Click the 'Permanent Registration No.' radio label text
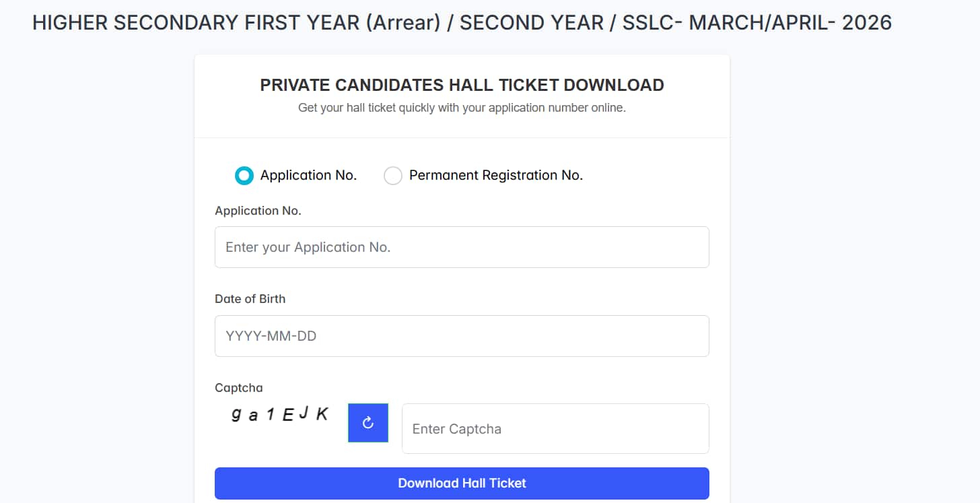 [x=495, y=175]
